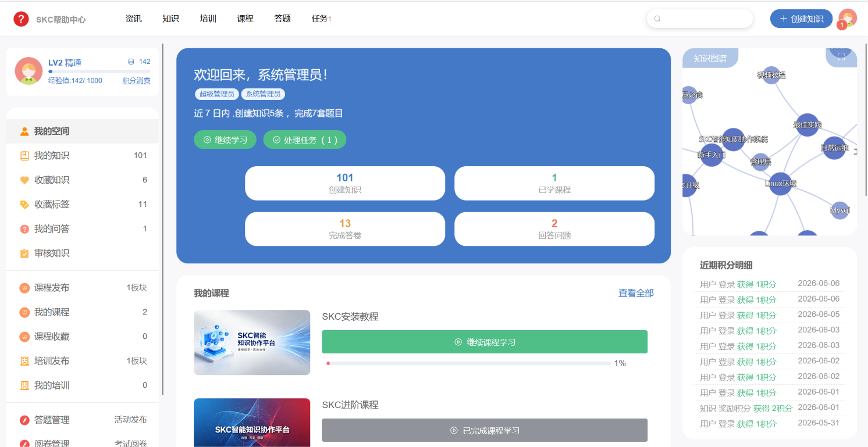
Task: Select the Linux环境 node in knowledge graph
Action: click(780, 184)
